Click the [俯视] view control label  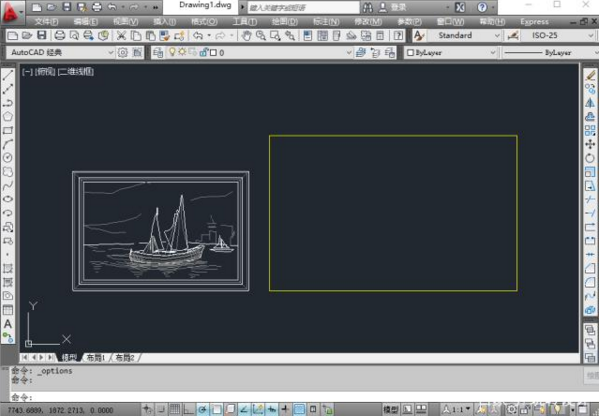tap(45, 71)
